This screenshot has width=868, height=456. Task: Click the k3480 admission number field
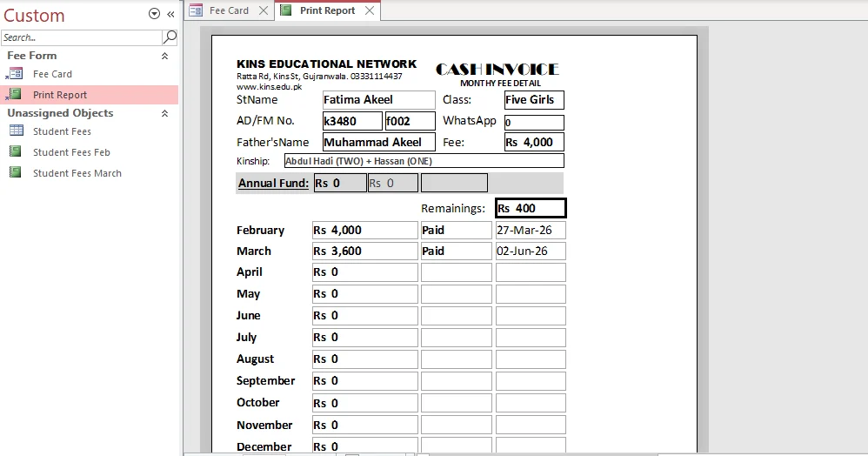pos(352,121)
